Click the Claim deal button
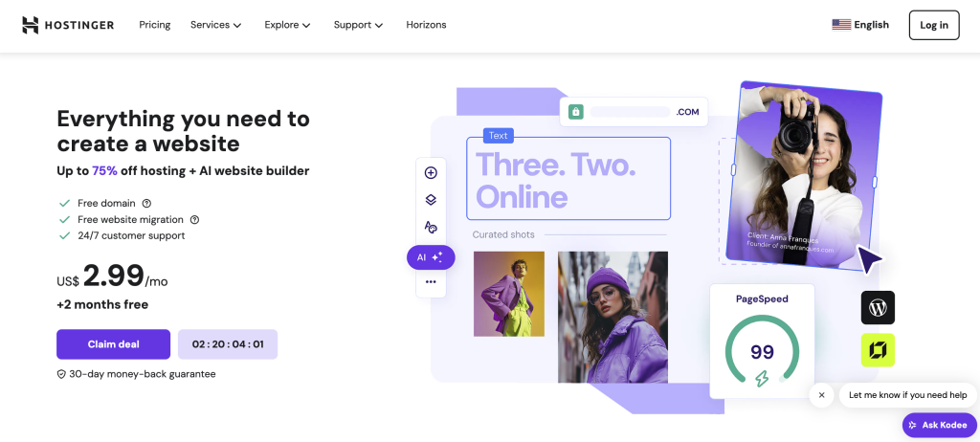This screenshot has height=442, width=980. coord(113,344)
